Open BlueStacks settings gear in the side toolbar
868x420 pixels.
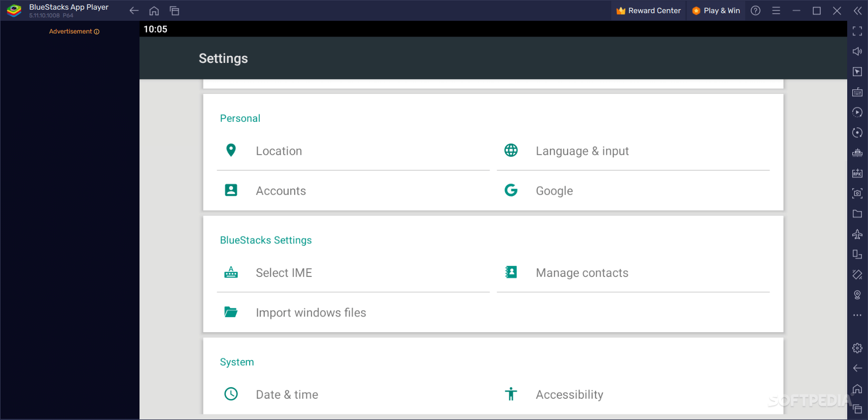857,348
